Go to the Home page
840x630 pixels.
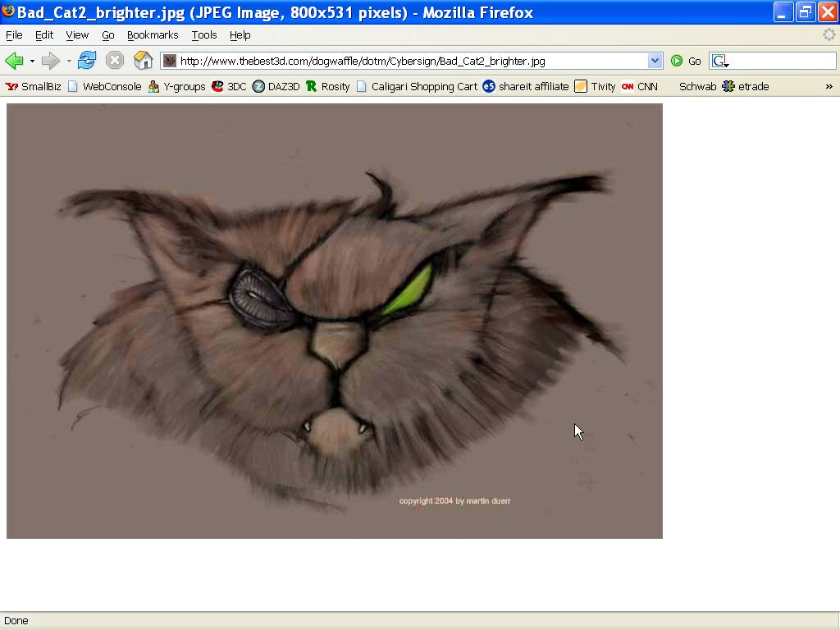(x=143, y=61)
